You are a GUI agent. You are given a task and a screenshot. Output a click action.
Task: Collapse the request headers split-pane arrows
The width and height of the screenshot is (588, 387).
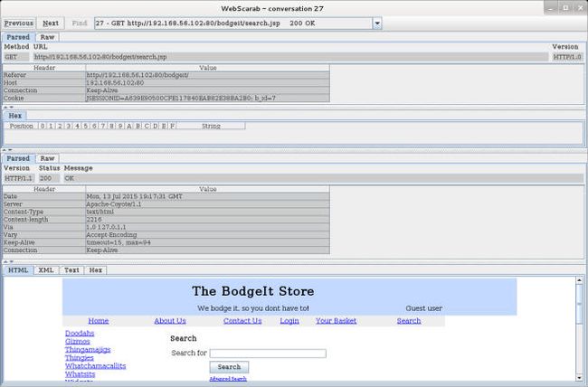pyautogui.click(x=8, y=108)
